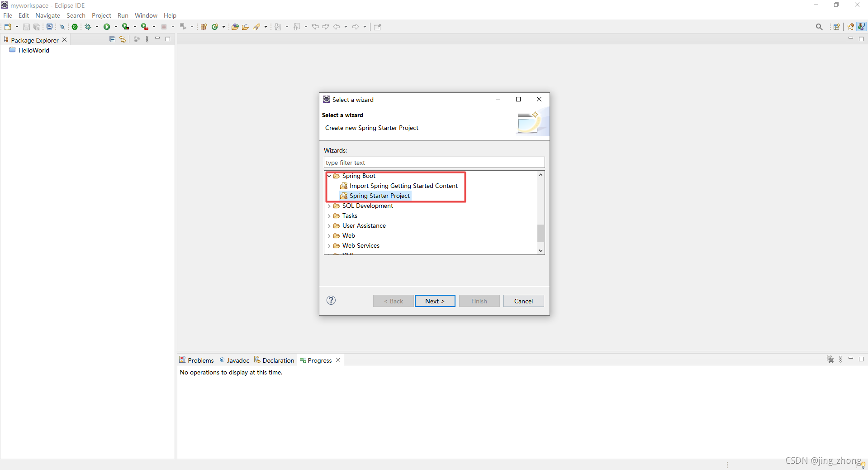
Task: Click the magnifier search icon at top right
Action: [x=819, y=27]
